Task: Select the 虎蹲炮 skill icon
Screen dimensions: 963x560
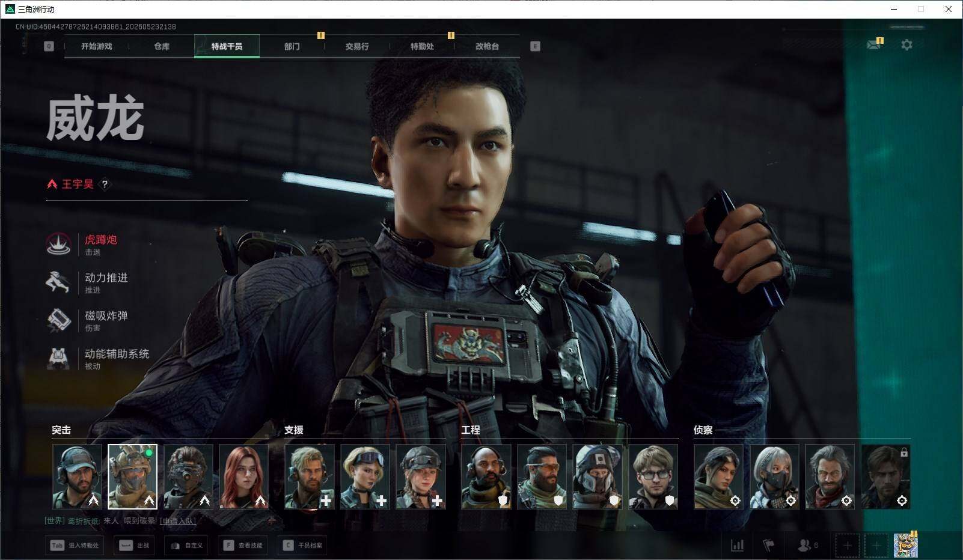Action: click(58, 244)
